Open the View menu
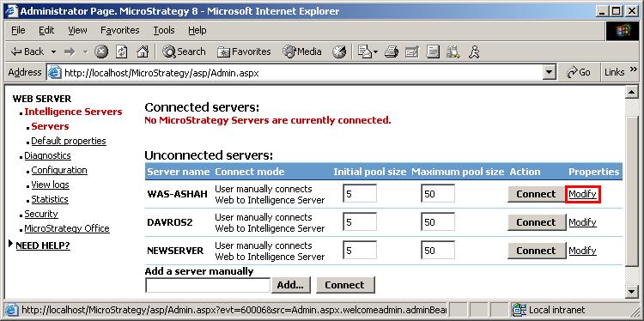Viewport: 644px width, 321px height. pos(77,30)
